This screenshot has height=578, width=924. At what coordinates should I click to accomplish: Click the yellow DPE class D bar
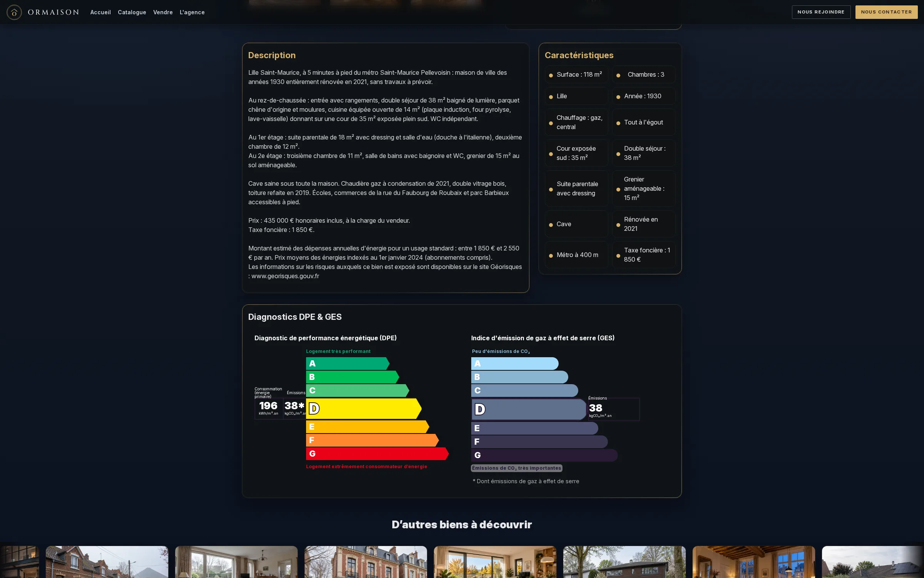coord(364,408)
